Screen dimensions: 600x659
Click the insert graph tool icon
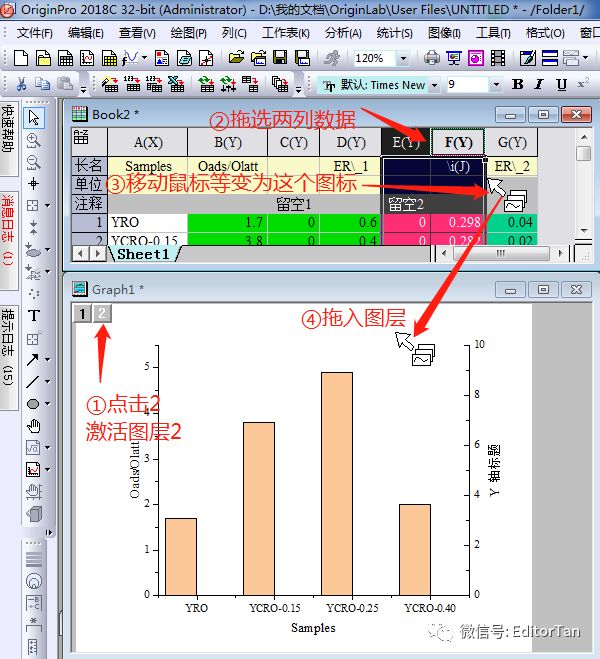coord(33,469)
